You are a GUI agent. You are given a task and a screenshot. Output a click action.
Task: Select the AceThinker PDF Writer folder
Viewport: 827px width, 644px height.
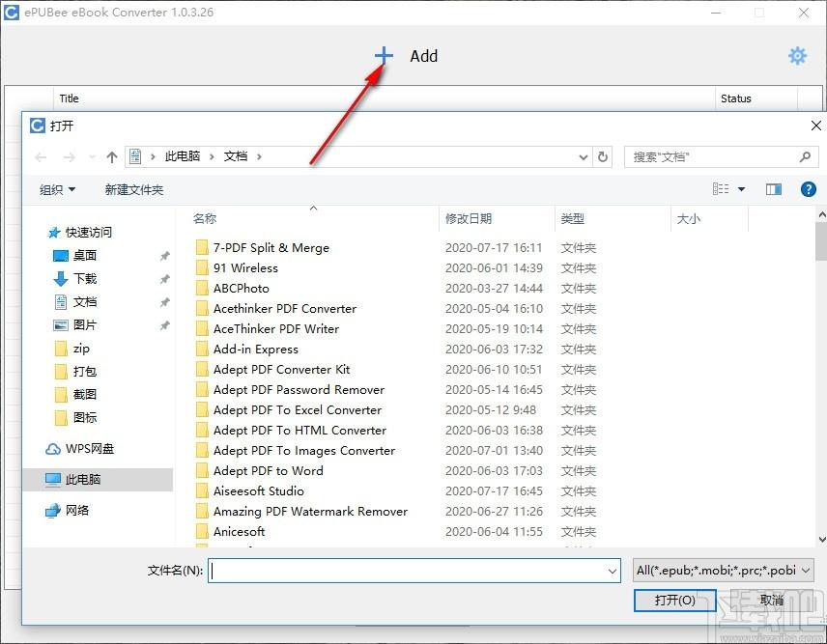click(x=276, y=329)
